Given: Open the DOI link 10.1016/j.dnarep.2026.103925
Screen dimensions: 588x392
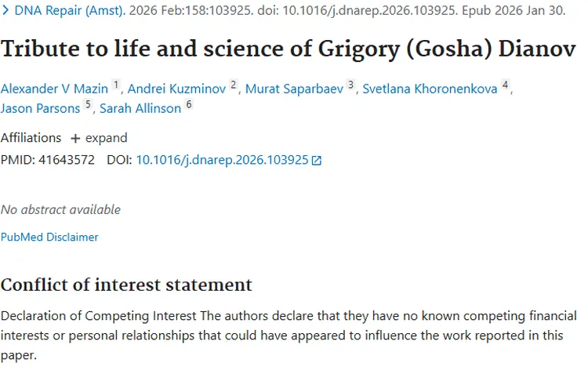Looking at the screenshot, I should point(222,160).
